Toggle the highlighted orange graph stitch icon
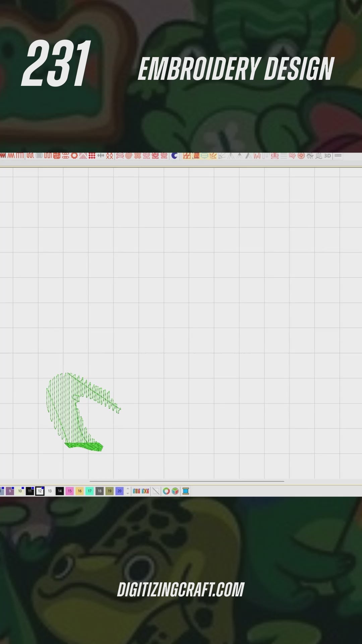This screenshot has width=362, height=644. coord(187,156)
